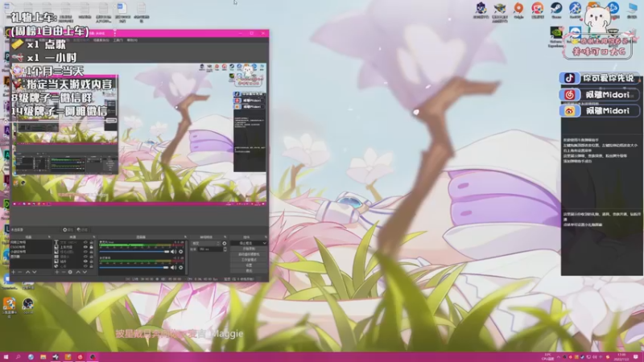Mute the 麦克风/Aux audio track
644x362 pixels.
(173, 252)
